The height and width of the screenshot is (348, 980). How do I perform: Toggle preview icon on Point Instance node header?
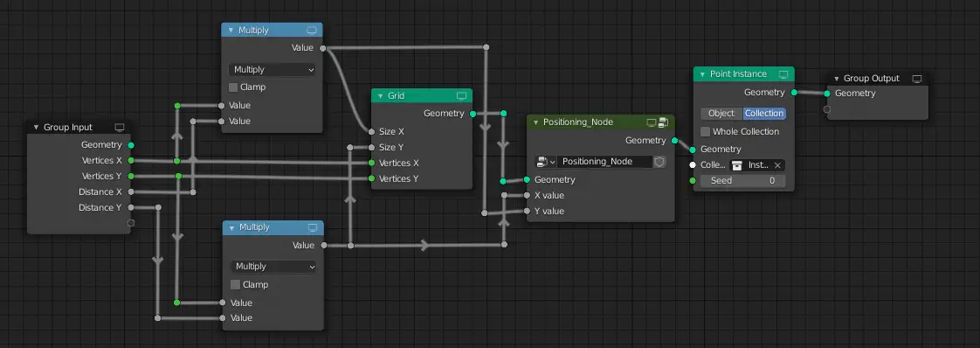pos(783,73)
